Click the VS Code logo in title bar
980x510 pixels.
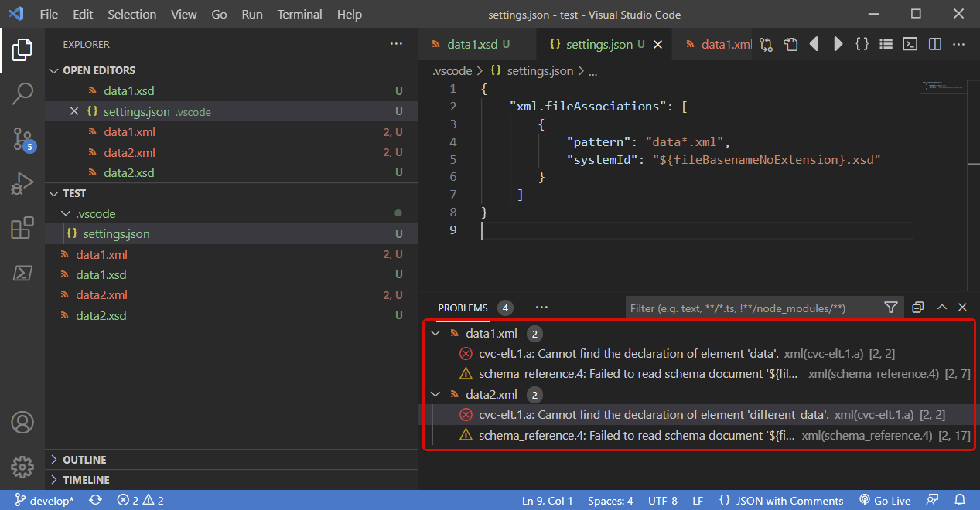[15, 14]
